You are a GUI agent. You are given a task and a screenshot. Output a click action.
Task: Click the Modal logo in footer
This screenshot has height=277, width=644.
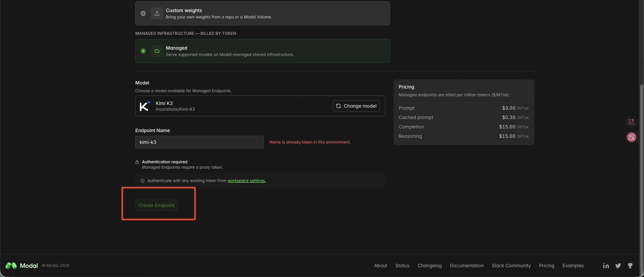click(x=21, y=266)
